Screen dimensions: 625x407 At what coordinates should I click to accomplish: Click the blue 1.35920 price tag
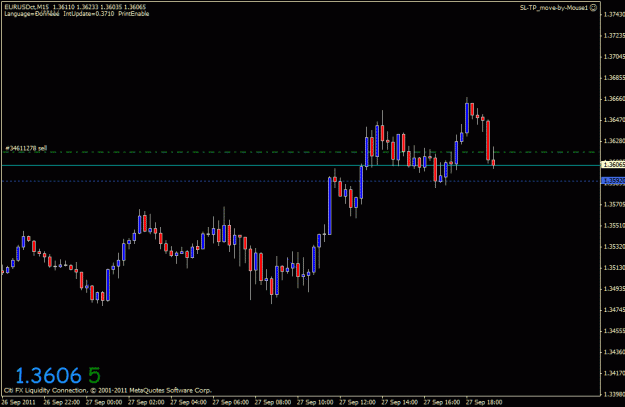tap(613, 181)
